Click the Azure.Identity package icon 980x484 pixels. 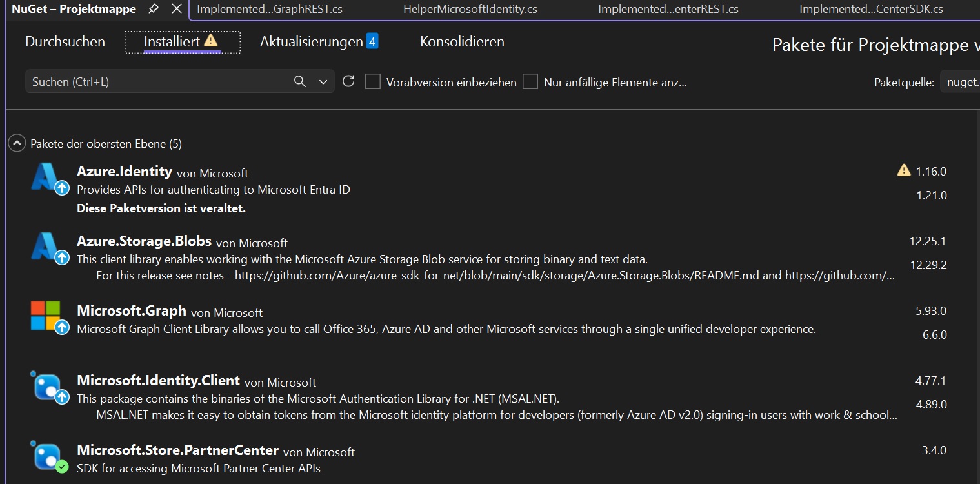click(48, 178)
